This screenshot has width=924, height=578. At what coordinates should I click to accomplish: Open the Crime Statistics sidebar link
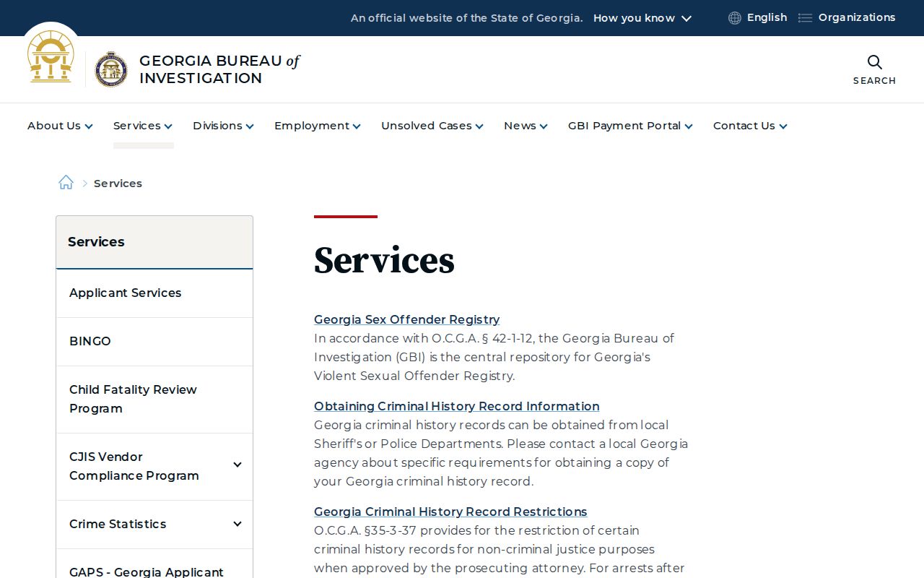point(118,524)
